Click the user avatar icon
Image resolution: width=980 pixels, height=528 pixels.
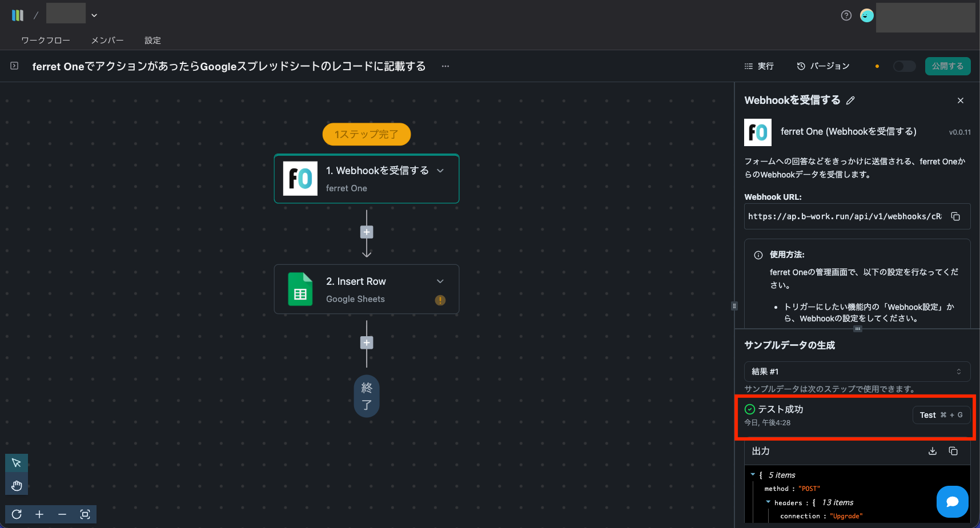click(867, 15)
